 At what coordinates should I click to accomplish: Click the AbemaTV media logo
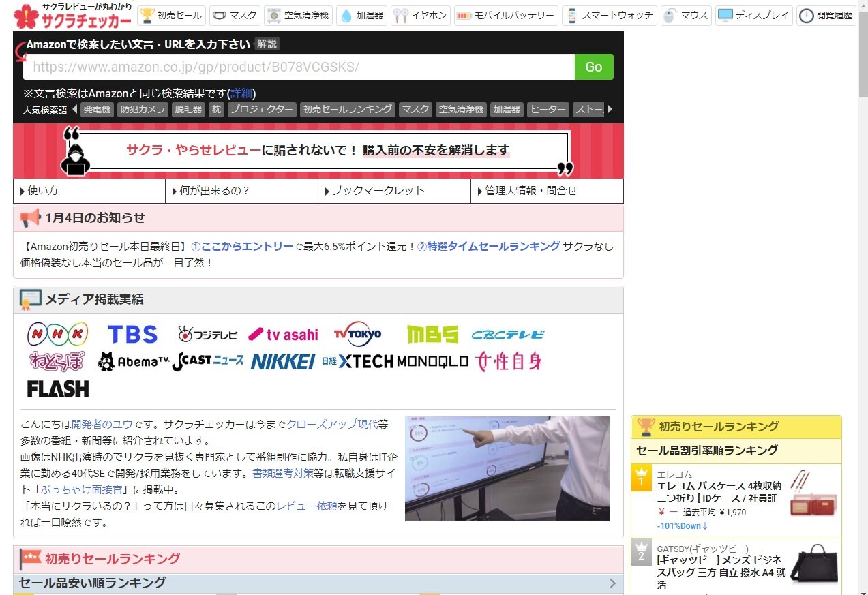click(134, 361)
